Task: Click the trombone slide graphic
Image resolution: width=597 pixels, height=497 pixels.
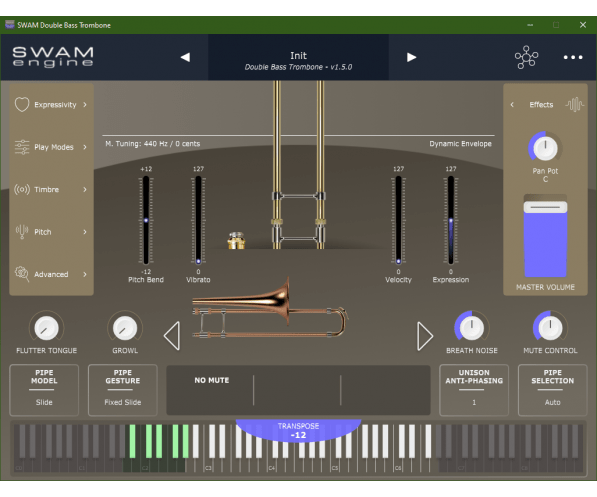Action: 298,165
